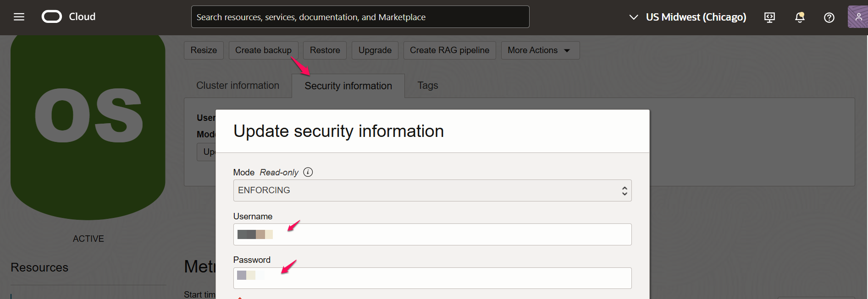Switch to the Tags tab
The height and width of the screenshot is (299, 868).
427,86
